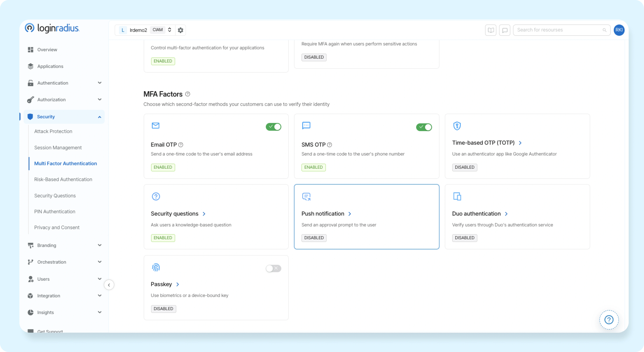The width and height of the screenshot is (644, 352).
Task: Disable the Email OTP toggle
Action: tap(273, 127)
